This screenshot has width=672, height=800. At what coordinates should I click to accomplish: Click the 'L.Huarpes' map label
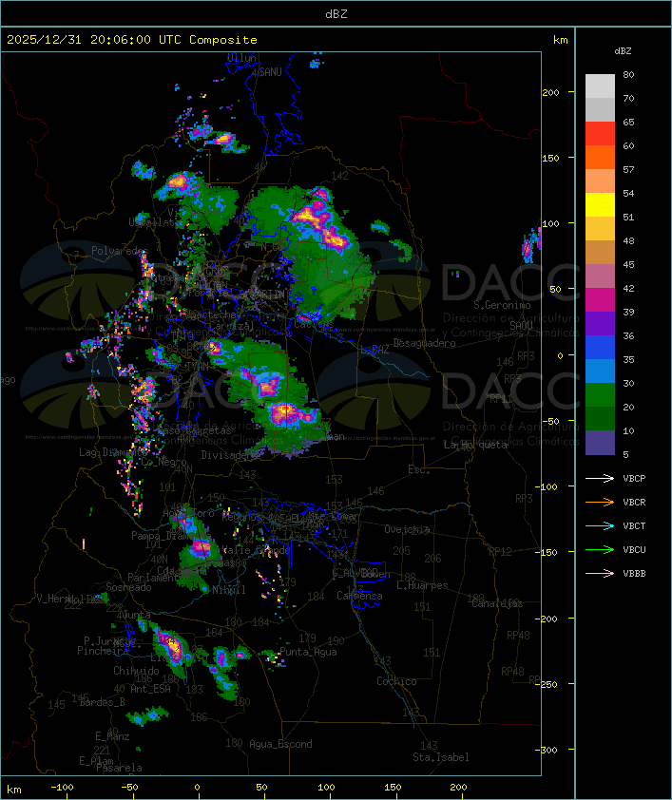click(422, 585)
